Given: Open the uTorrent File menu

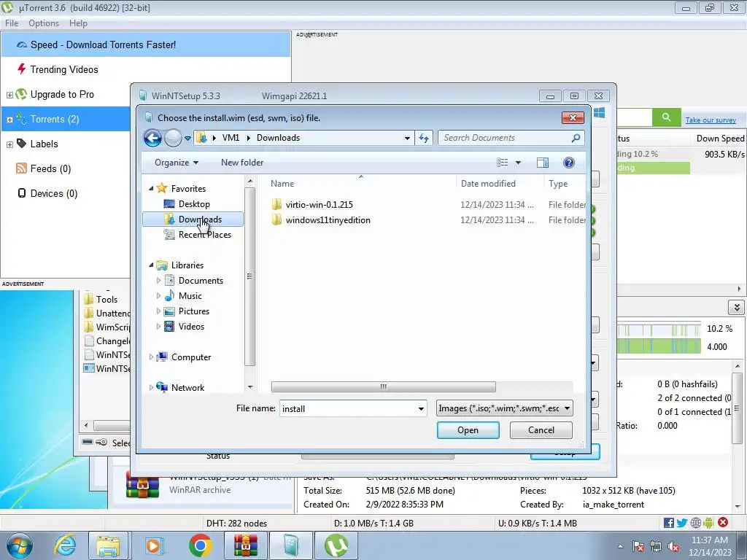Looking at the screenshot, I should (12, 23).
